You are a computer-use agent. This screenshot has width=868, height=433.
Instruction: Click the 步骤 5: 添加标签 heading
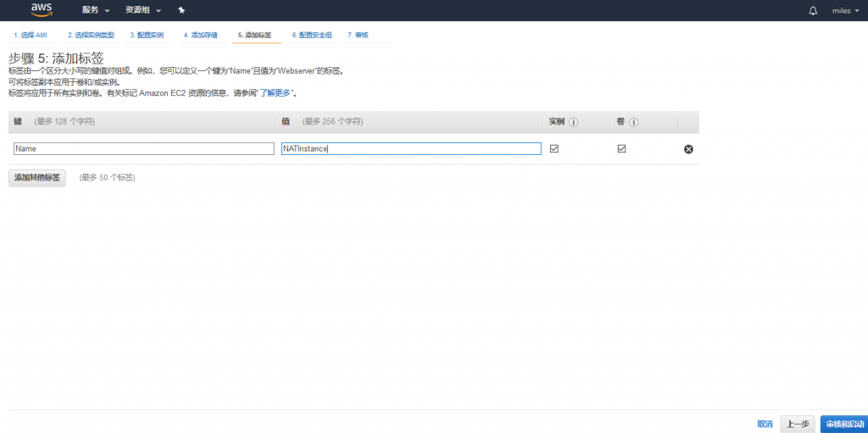[57, 58]
